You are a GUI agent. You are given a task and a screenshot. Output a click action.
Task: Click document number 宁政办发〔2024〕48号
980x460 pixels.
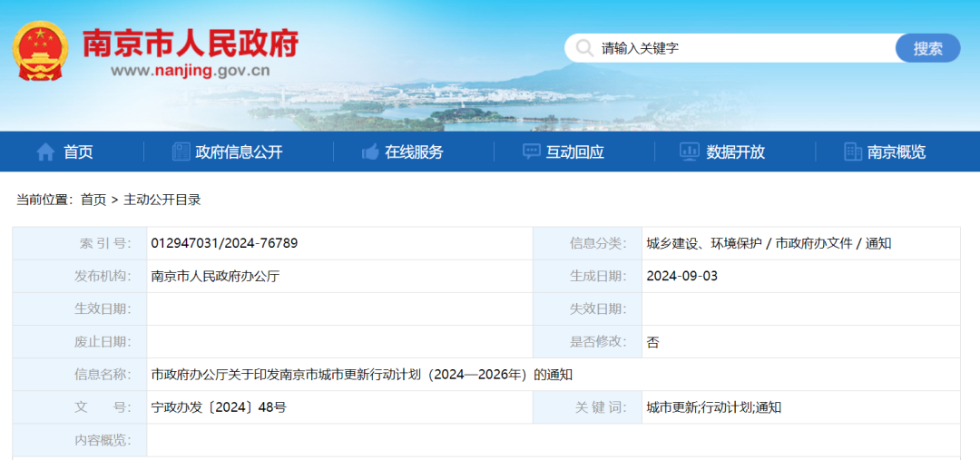click(x=219, y=407)
